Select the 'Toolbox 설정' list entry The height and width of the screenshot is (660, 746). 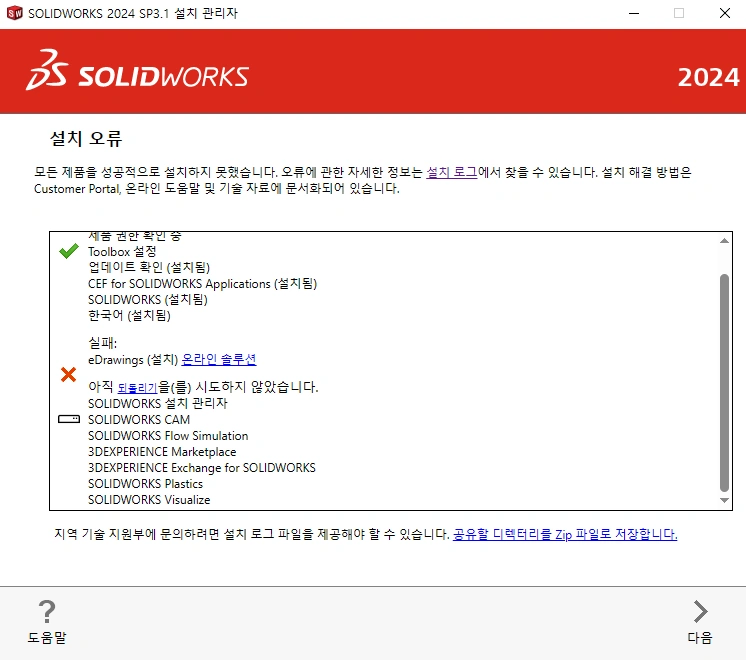pyautogui.click(x=122, y=251)
